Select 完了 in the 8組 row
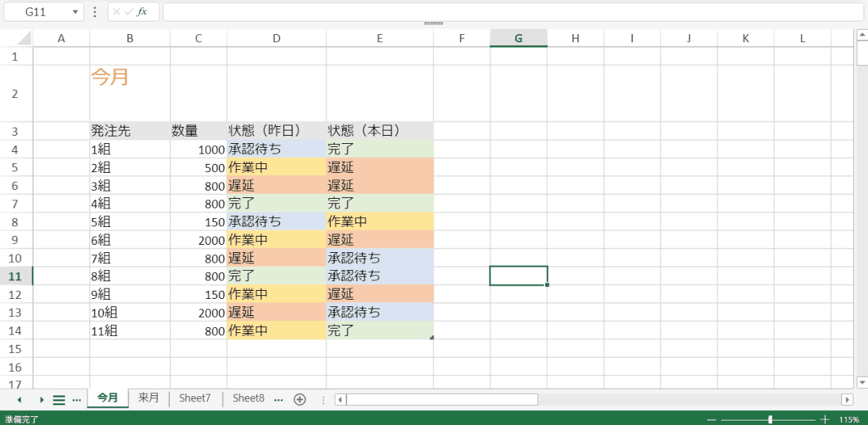Screen dimensions: 868x425 tap(276, 276)
